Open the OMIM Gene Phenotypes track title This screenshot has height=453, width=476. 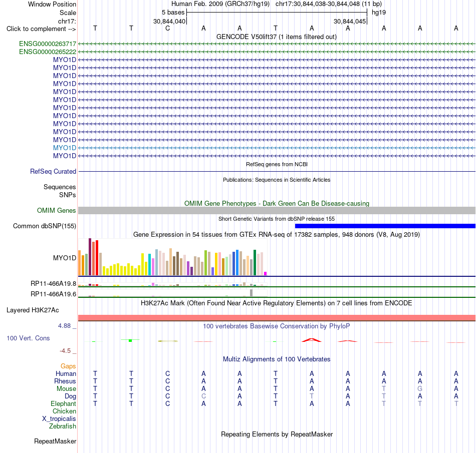click(277, 203)
